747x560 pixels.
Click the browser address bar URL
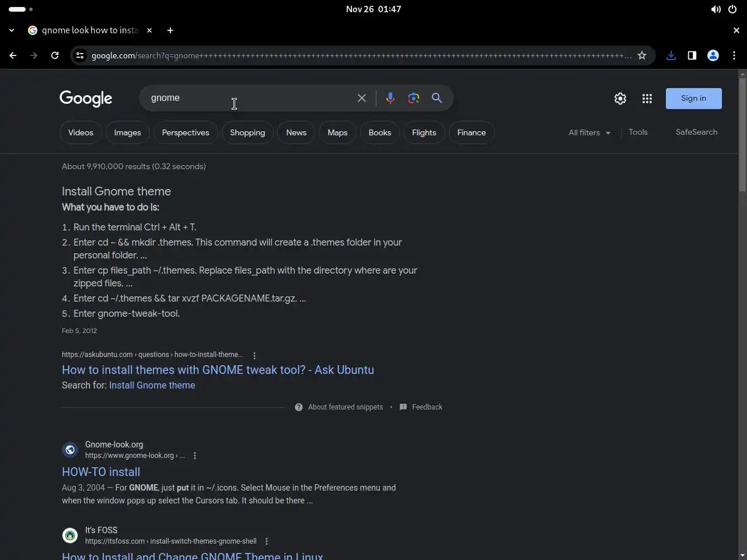[361, 55]
